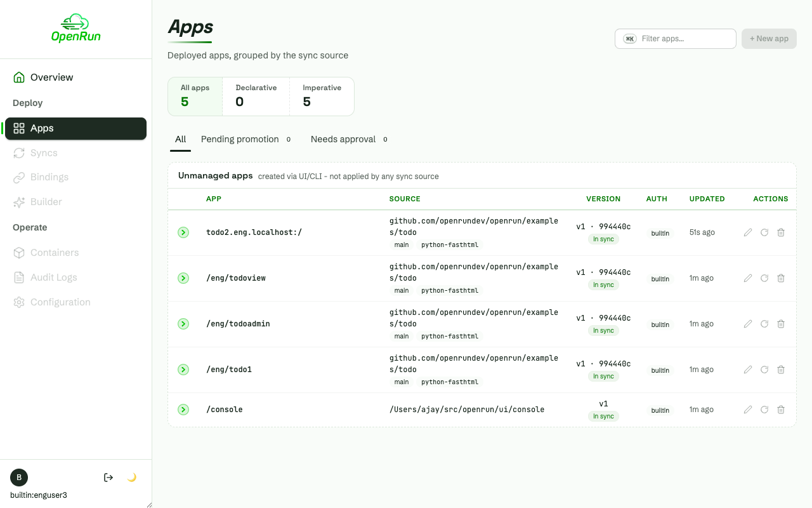Screen dimensions: 812x508
Task: Open Audit Logs in the sidebar
Action: point(75,277)
